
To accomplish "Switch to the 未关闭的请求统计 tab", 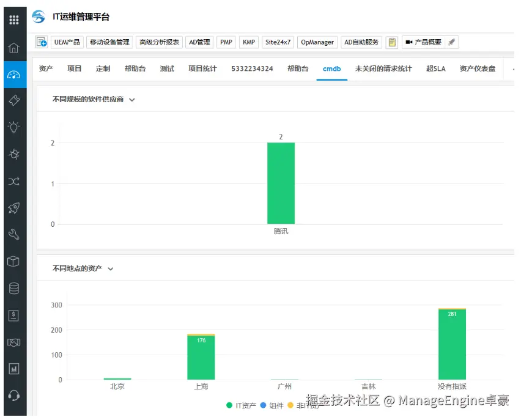I will 383,69.
